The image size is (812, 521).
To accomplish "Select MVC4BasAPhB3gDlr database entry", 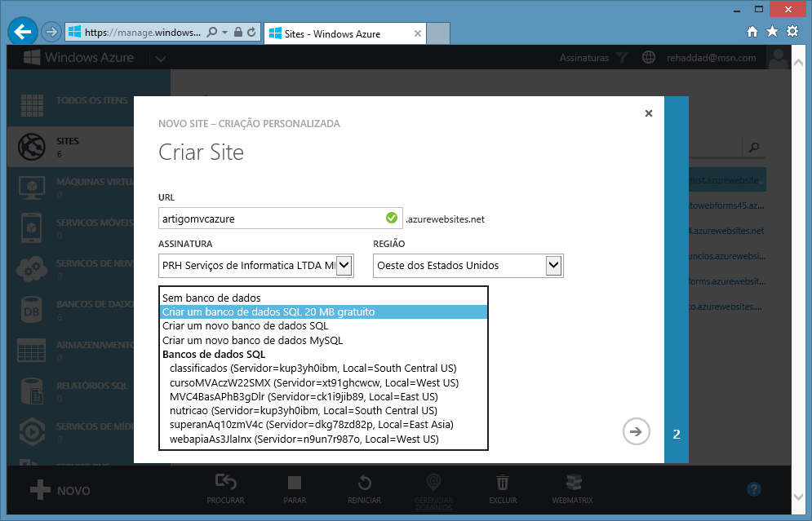I will 323,397.
